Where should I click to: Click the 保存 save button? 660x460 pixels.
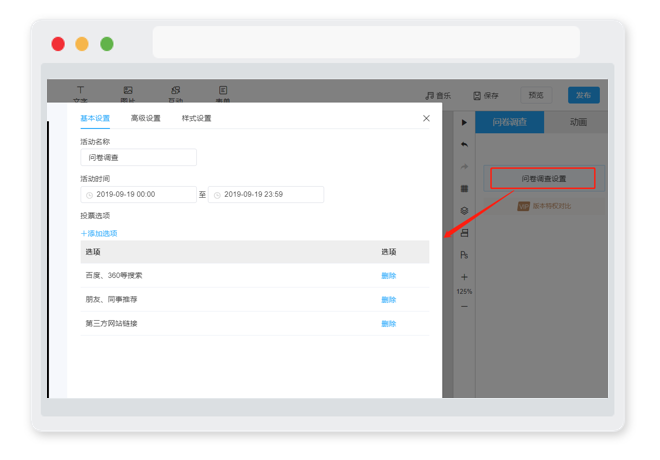(486, 96)
